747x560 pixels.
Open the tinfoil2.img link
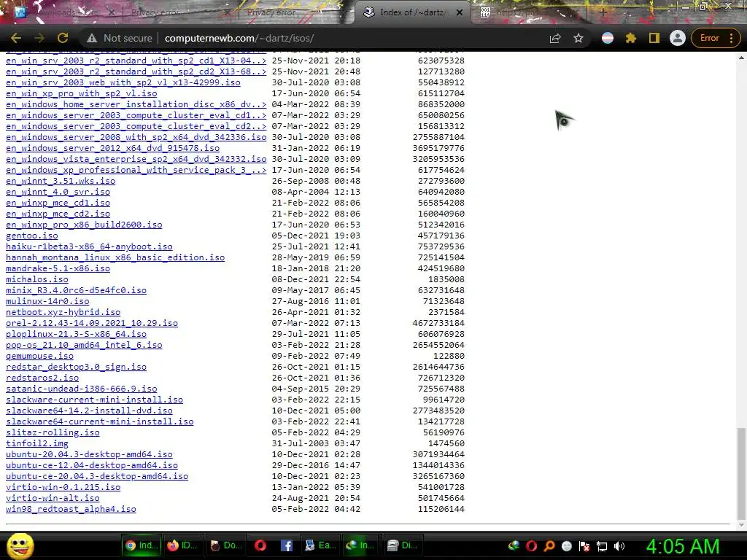click(37, 444)
